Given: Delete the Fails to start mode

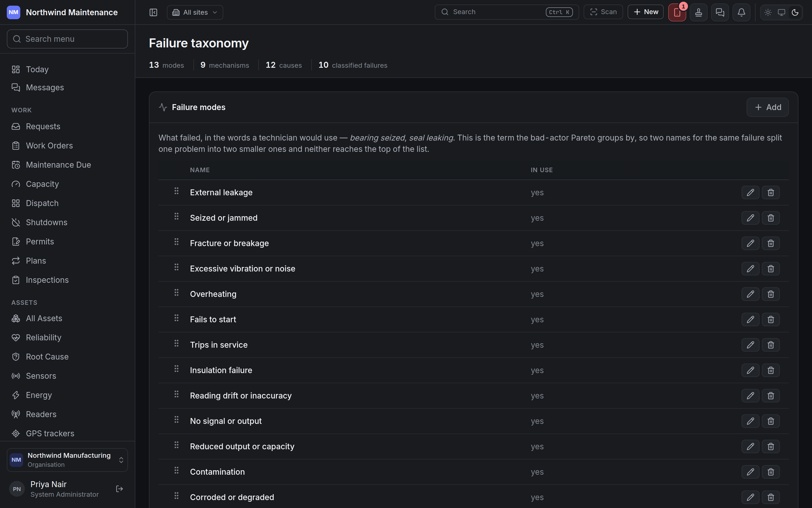Looking at the screenshot, I should click(771, 319).
